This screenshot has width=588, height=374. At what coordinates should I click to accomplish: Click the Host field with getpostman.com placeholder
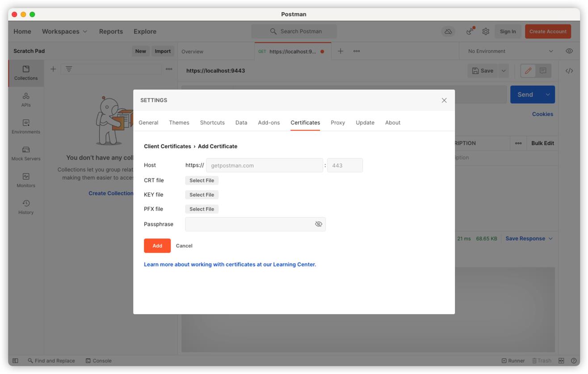pos(265,165)
